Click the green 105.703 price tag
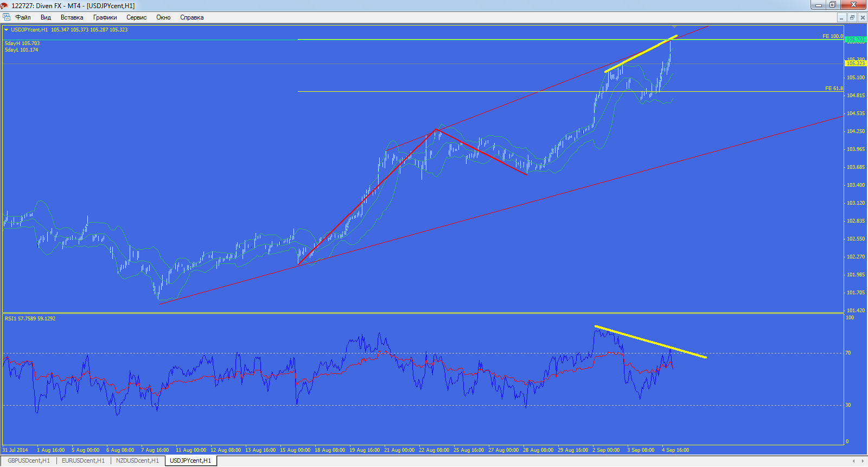868x467 pixels. pyautogui.click(x=856, y=39)
